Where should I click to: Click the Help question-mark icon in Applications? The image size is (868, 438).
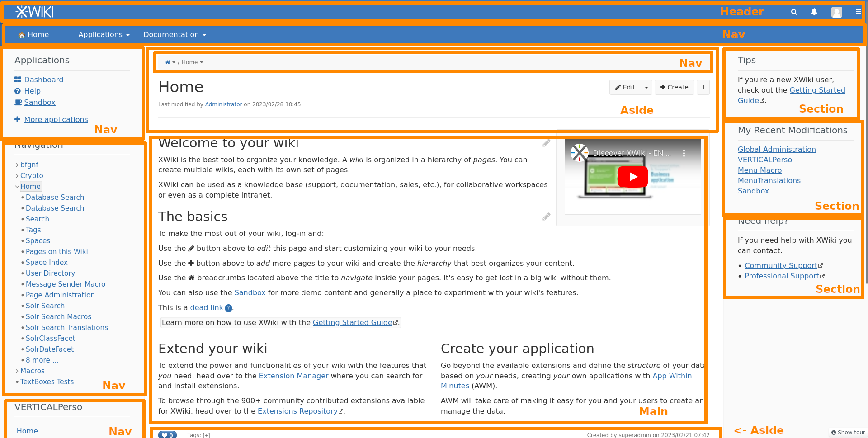[18, 91]
